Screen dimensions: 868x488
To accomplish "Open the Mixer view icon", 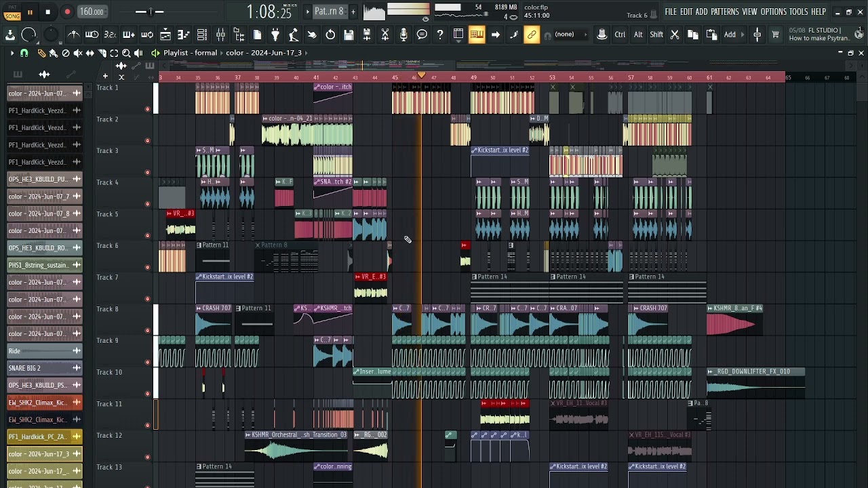I will (x=220, y=35).
